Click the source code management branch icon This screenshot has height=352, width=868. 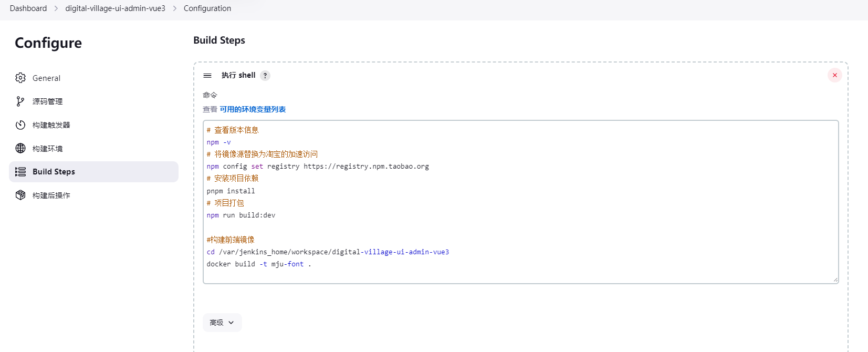coord(20,101)
